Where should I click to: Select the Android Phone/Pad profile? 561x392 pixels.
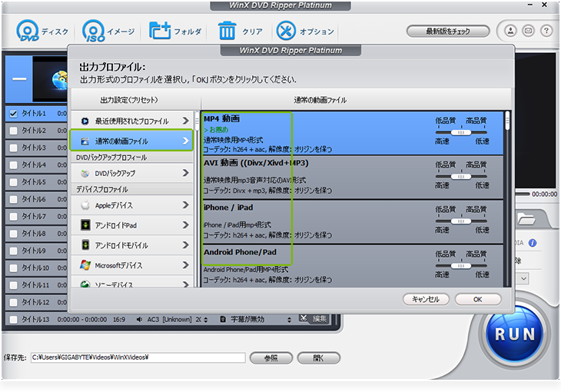point(352,266)
